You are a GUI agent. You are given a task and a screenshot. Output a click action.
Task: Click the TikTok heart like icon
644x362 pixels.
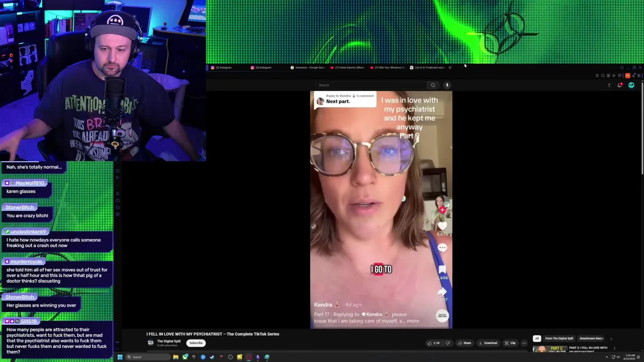(x=442, y=227)
